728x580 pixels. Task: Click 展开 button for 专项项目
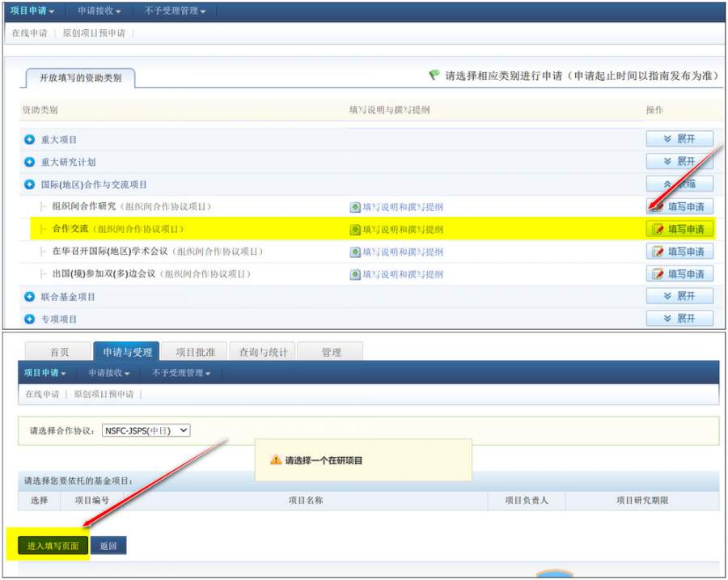tap(679, 318)
